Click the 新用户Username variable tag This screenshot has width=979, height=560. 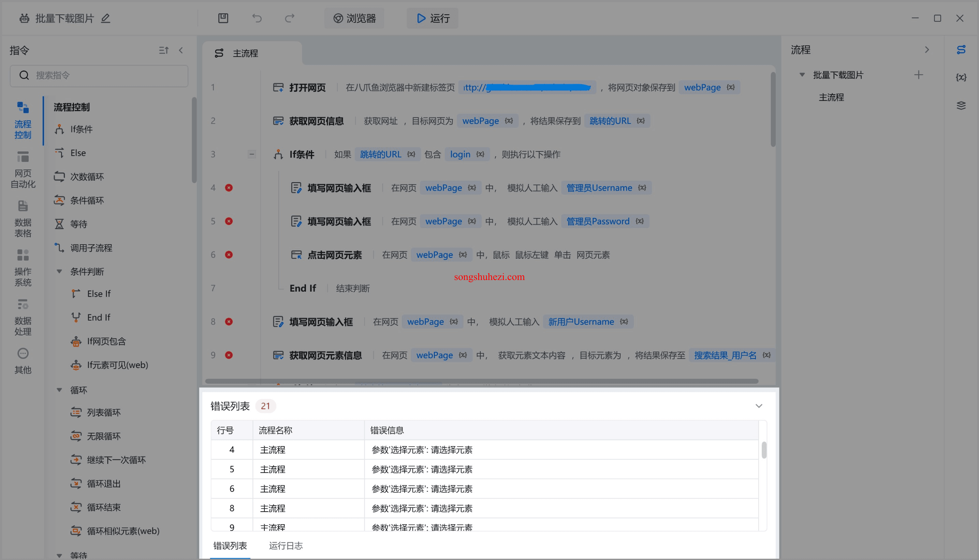(x=588, y=322)
